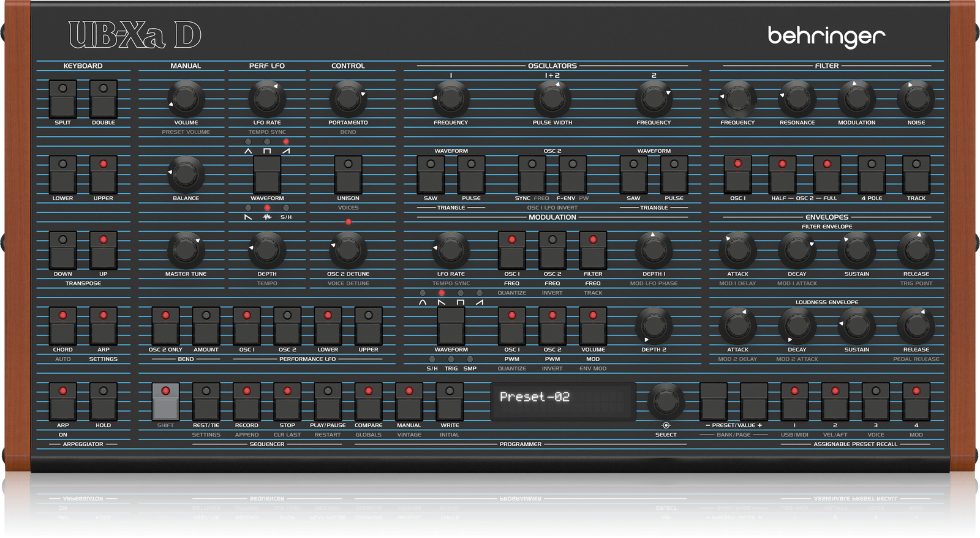Cycle the Modulation section Waveform selector button
This screenshot has width=980, height=538.
[x=451, y=326]
